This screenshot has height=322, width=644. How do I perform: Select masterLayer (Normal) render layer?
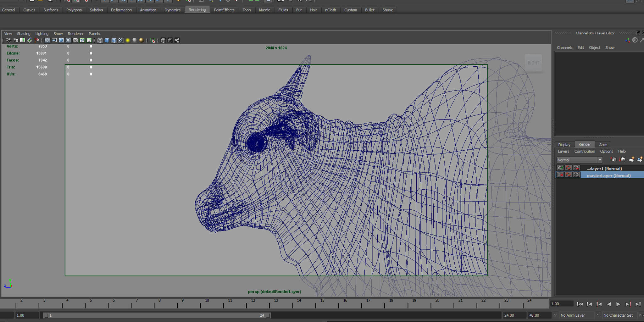608,175
